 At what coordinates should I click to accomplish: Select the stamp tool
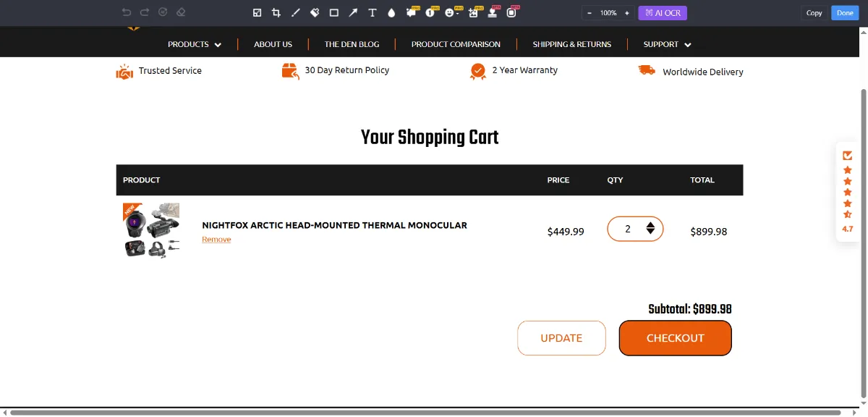[492, 12]
